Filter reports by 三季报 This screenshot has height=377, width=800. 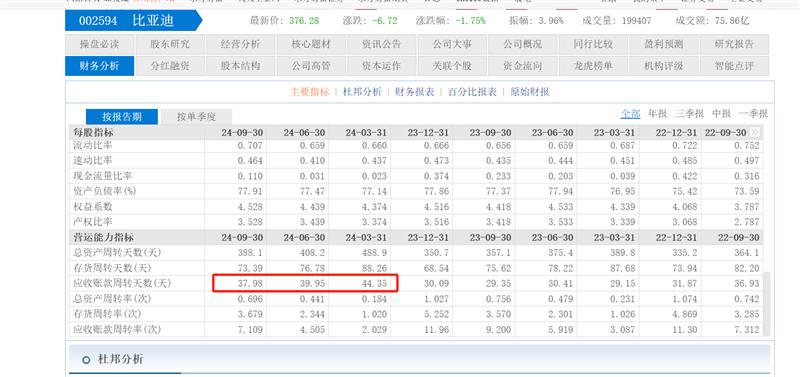point(689,114)
